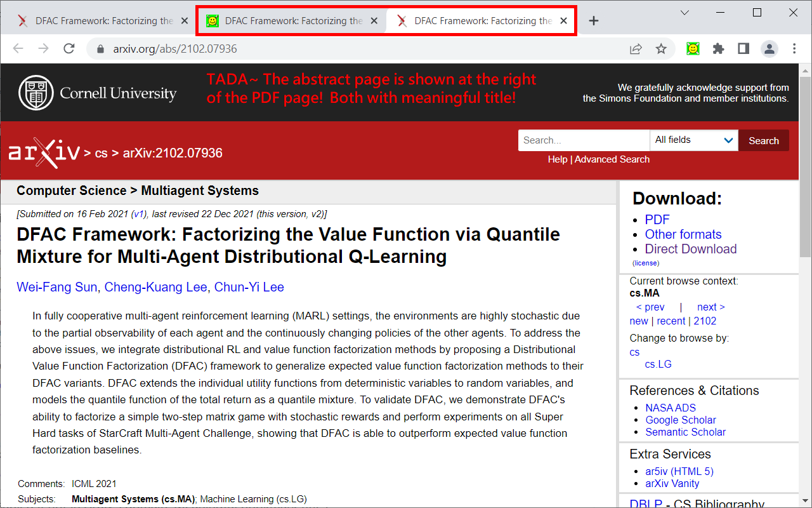Viewport: 812px width, 508px height.
Task: Reload the current page
Action: (69, 48)
